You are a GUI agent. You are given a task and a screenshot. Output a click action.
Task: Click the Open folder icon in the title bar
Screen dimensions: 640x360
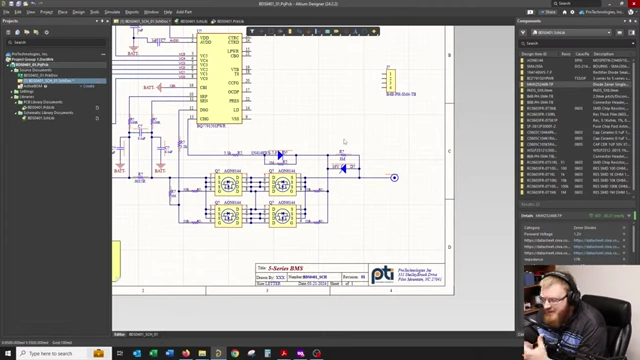25,4
